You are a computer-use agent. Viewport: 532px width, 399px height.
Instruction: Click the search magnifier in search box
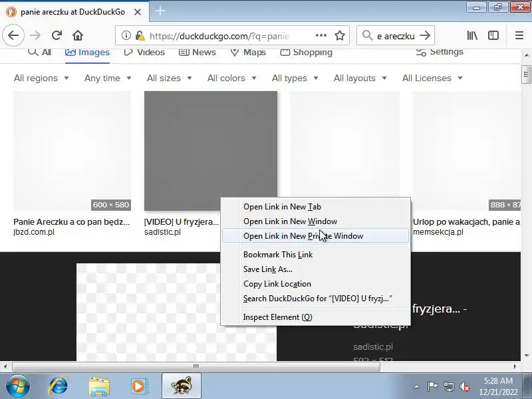(367, 35)
